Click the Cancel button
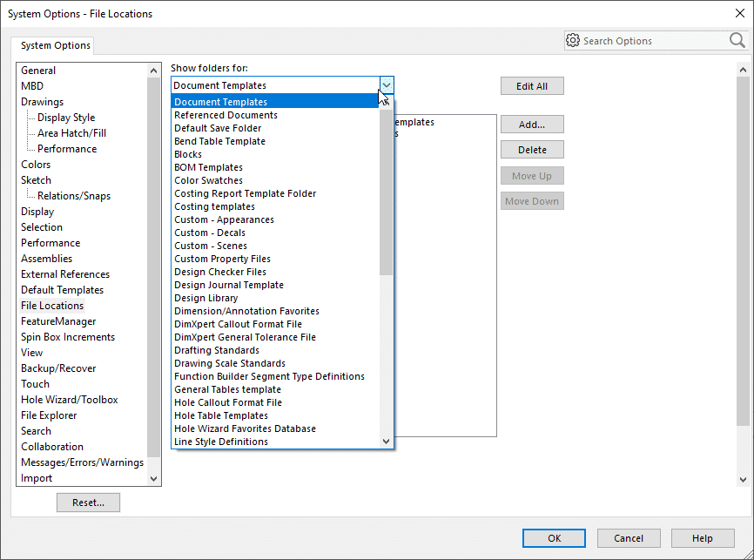The image size is (754, 560). coord(629,538)
